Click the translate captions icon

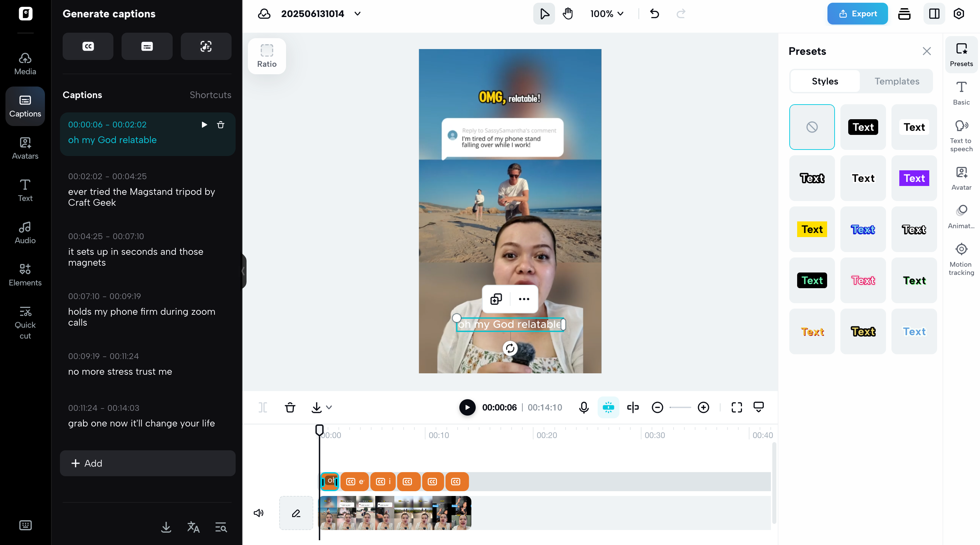point(193,527)
